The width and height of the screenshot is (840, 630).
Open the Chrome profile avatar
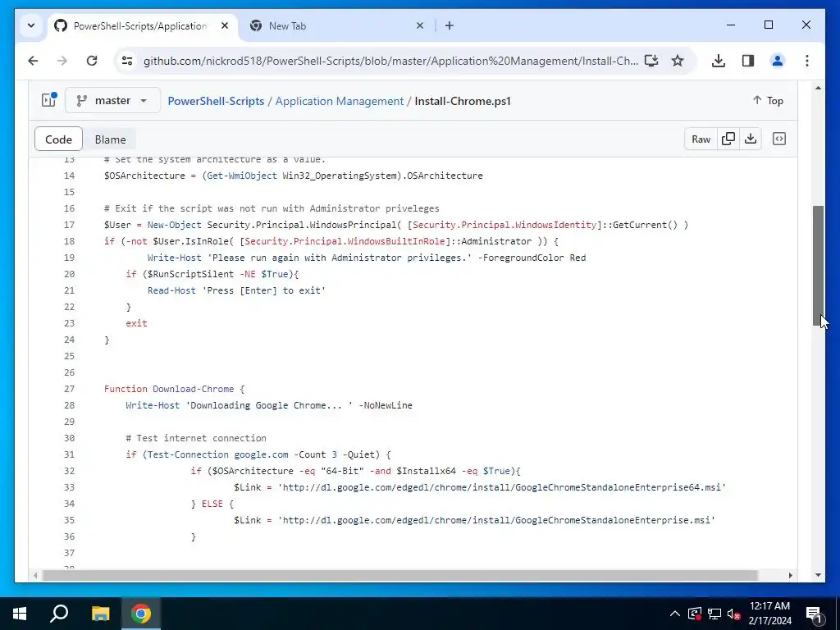[x=778, y=61]
